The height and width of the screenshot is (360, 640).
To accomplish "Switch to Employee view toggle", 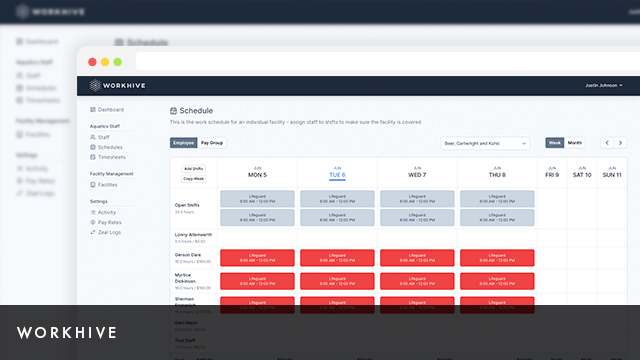I will tap(183, 143).
